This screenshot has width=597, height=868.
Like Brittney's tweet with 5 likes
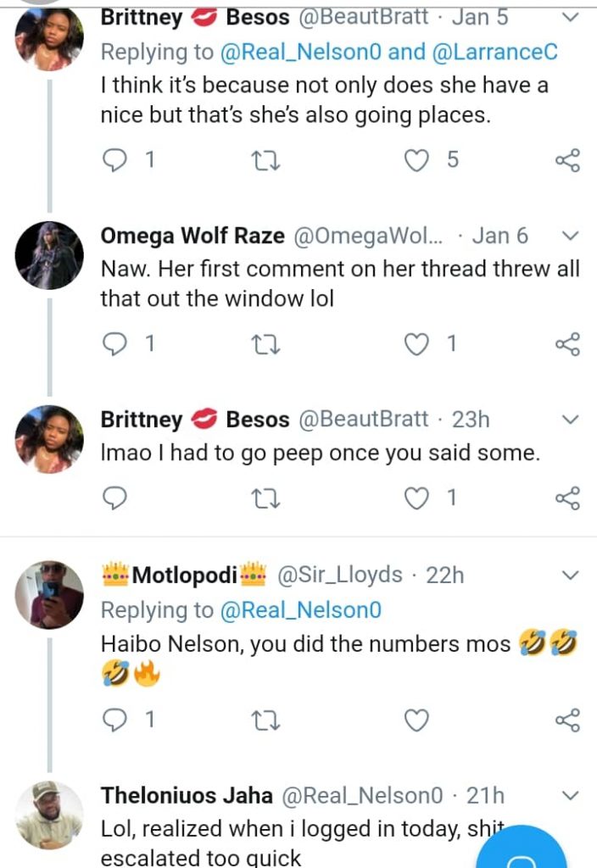(x=416, y=159)
